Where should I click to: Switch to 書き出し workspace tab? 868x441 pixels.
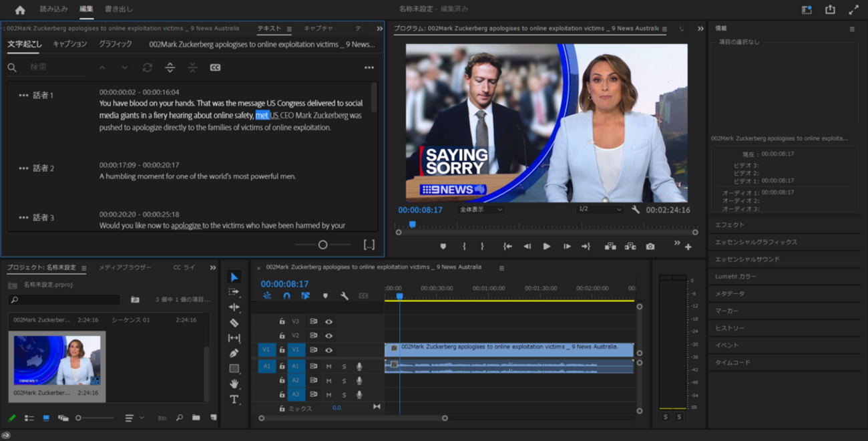click(x=119, y=9)
